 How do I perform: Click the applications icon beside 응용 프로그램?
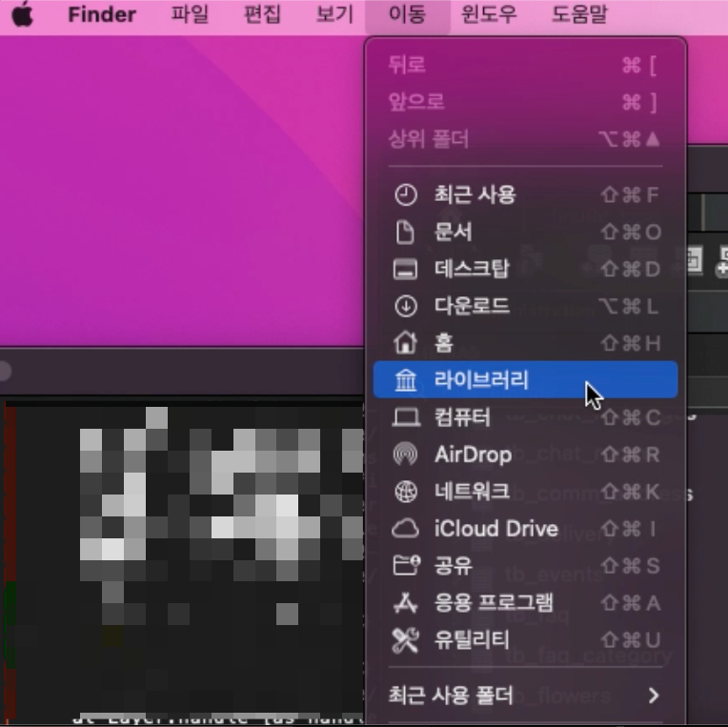[x=406, y=602]
